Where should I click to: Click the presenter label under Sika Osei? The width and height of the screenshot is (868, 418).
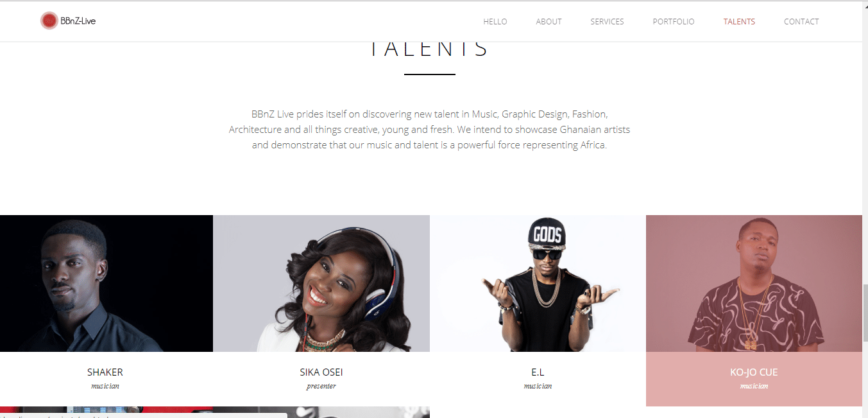[321, 386]
